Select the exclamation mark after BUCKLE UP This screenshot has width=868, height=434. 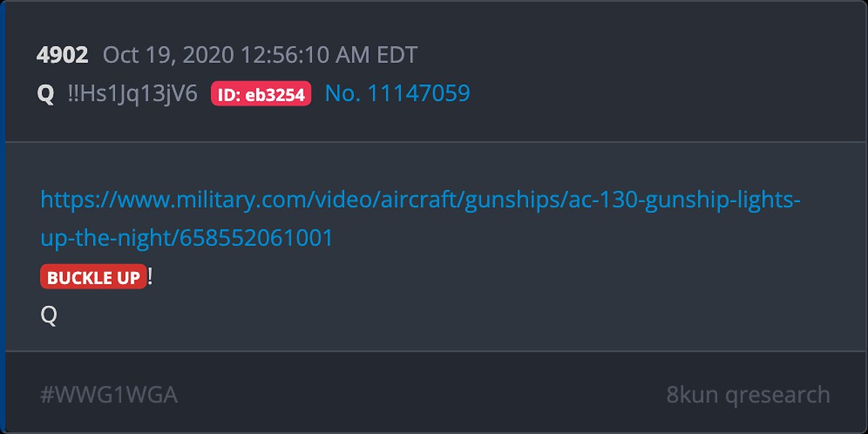pos(150,276)
